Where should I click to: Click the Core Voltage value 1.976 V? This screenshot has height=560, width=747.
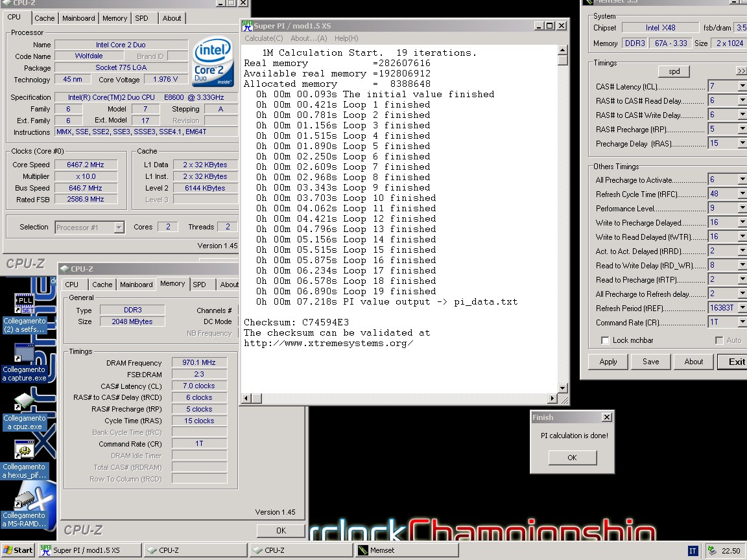165,80
